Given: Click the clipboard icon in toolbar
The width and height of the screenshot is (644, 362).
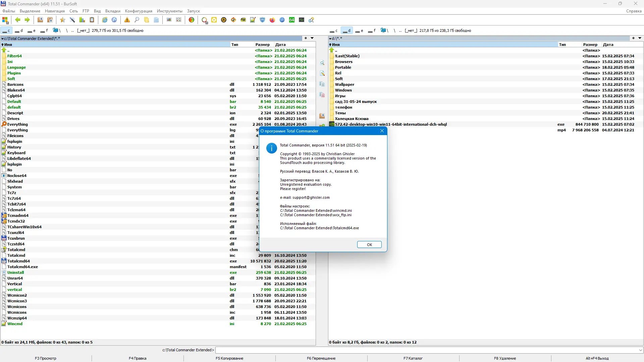Looking at the screenshot, I should pyautogui.click(x=92, y=20).
